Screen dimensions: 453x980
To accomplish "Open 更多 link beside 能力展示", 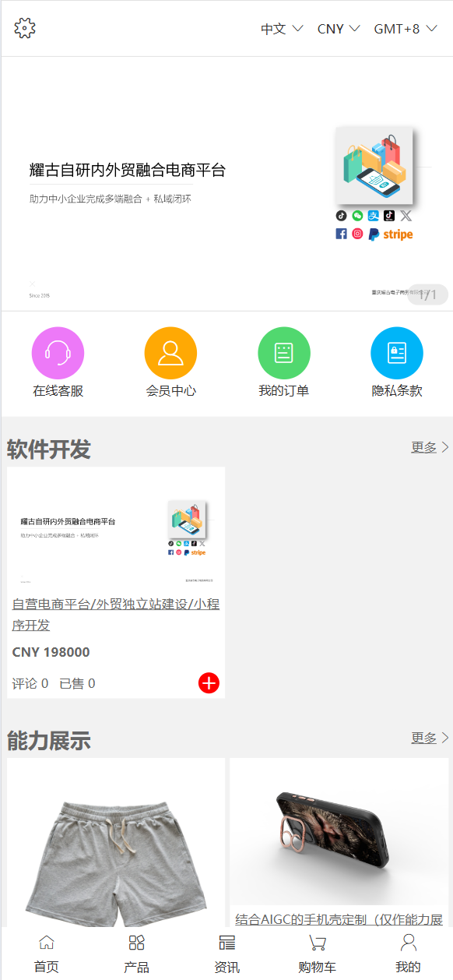I will pos(430,738).
